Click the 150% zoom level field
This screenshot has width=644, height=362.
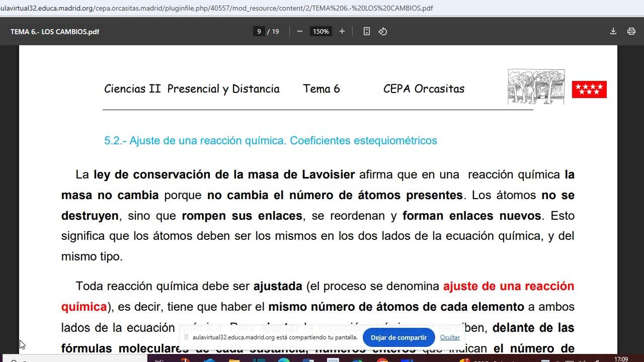click(x=321, y=31)
